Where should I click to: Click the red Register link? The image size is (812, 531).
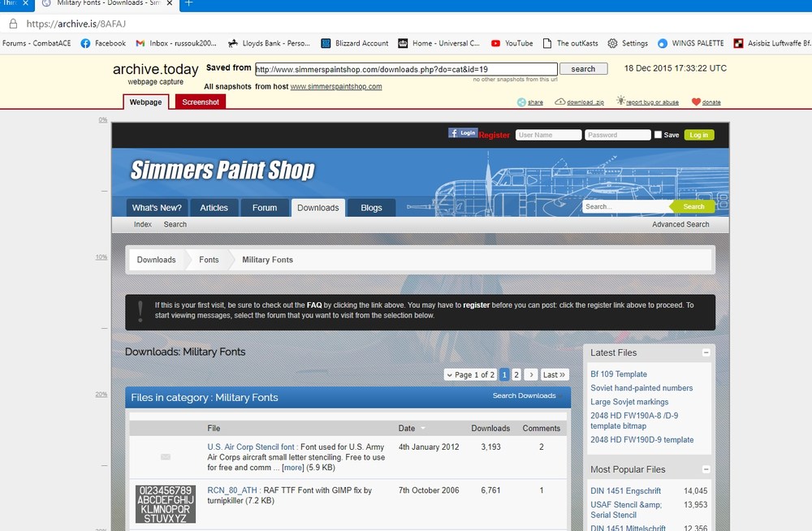pyautogui.click(x=494, y=135)
